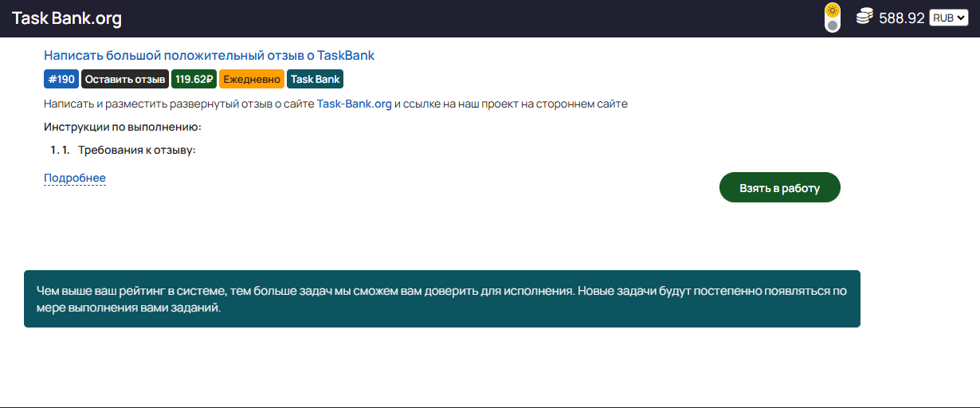This screenshot has width=980, height=408.
Task: Follow the Task-Bank.org link in description
Action: pyautogui.click(x=355, y=104)
